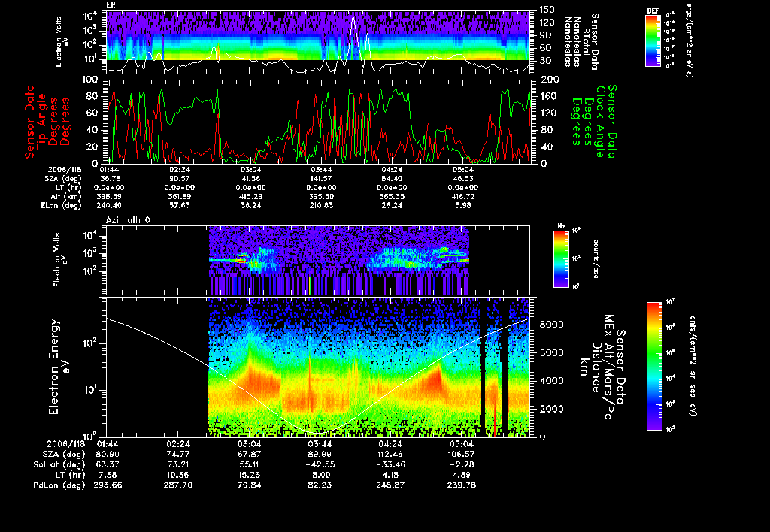770x532 pixels.
Task: Click the 150 nanotesla tick label
Action: coord(547,9)
